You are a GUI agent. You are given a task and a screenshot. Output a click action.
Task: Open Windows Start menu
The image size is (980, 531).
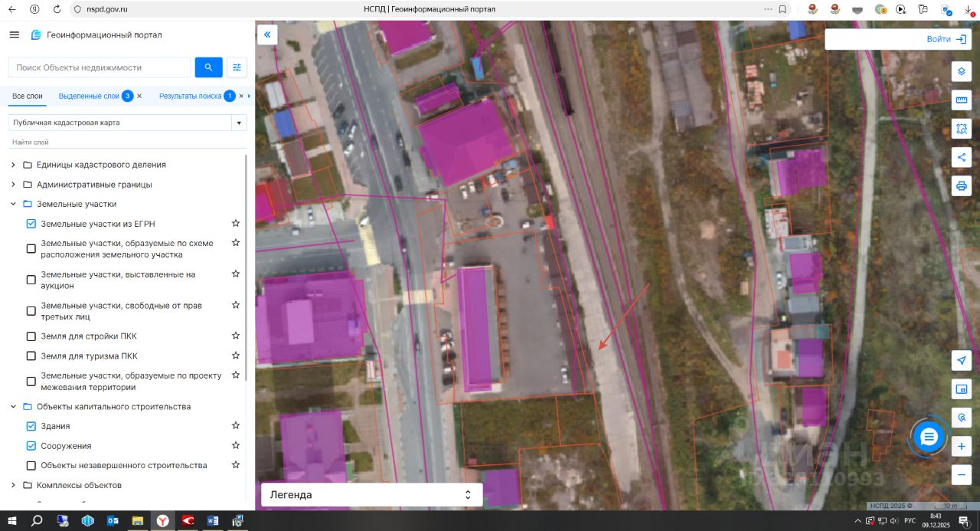click(12, 521)
